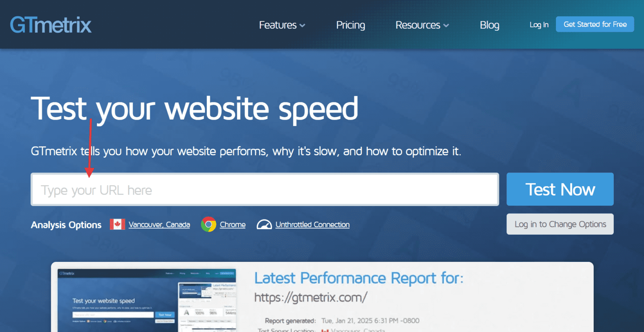644x332 pixels.
Task: Click the chevron next to Features
Action: click(303, 26)
